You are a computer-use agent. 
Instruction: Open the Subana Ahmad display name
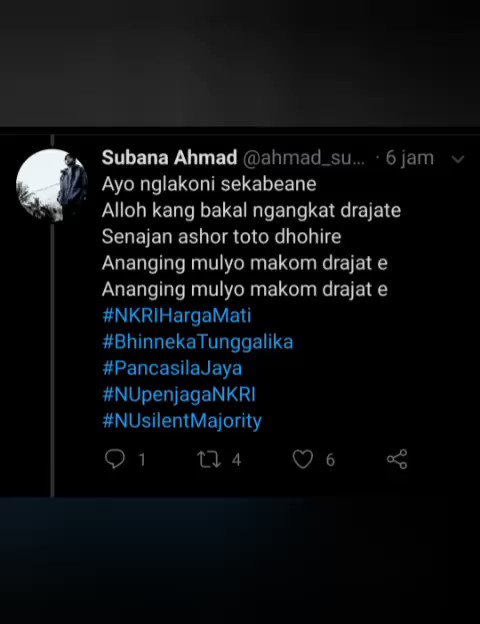(169, 158)
